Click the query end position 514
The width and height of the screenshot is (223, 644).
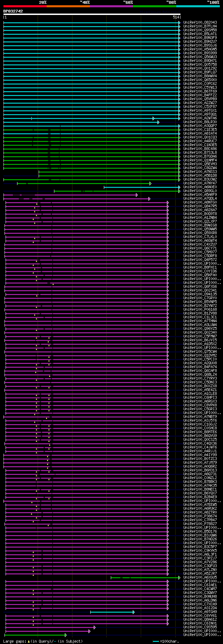coord(176,17)
